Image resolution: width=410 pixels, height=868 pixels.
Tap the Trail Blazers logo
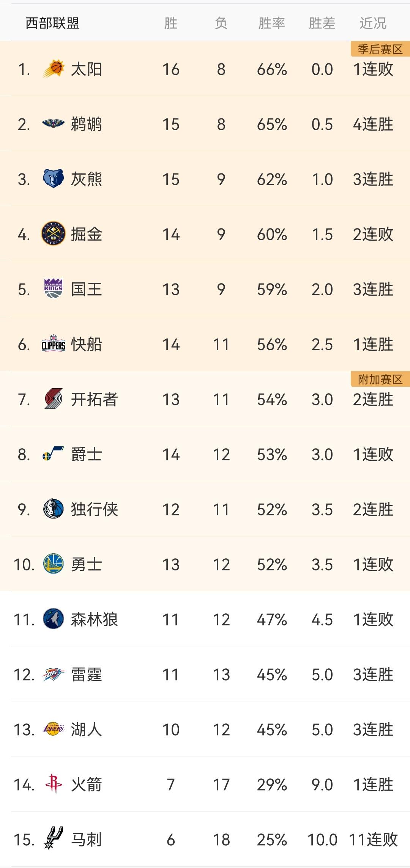point(53,399)
